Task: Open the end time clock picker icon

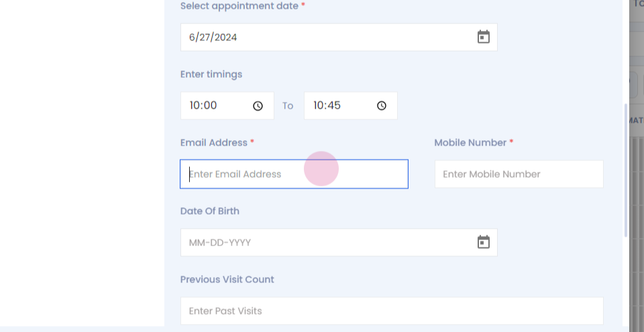Action: [x=382, y=106]
